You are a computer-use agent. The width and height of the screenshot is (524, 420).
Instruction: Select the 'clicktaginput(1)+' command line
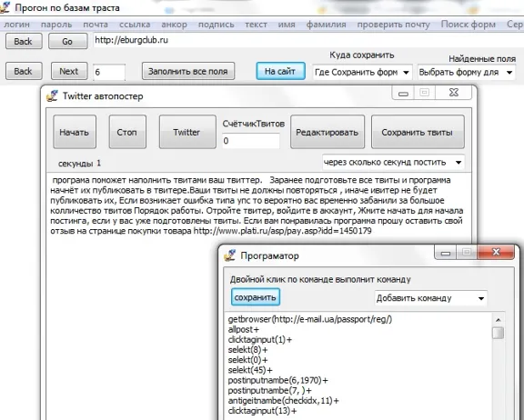260,340
